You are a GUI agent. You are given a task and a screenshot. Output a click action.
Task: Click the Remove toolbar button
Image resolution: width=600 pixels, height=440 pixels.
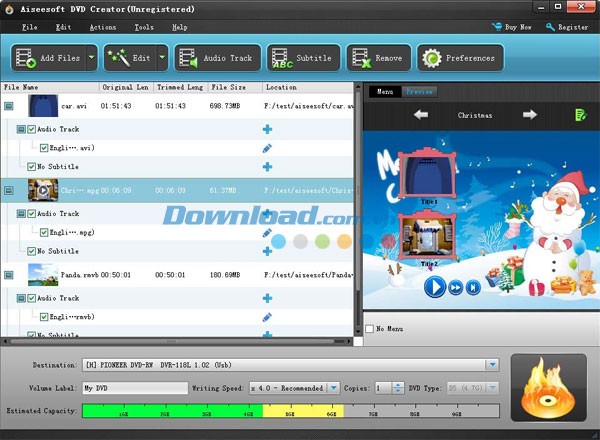tap(378, 58)
